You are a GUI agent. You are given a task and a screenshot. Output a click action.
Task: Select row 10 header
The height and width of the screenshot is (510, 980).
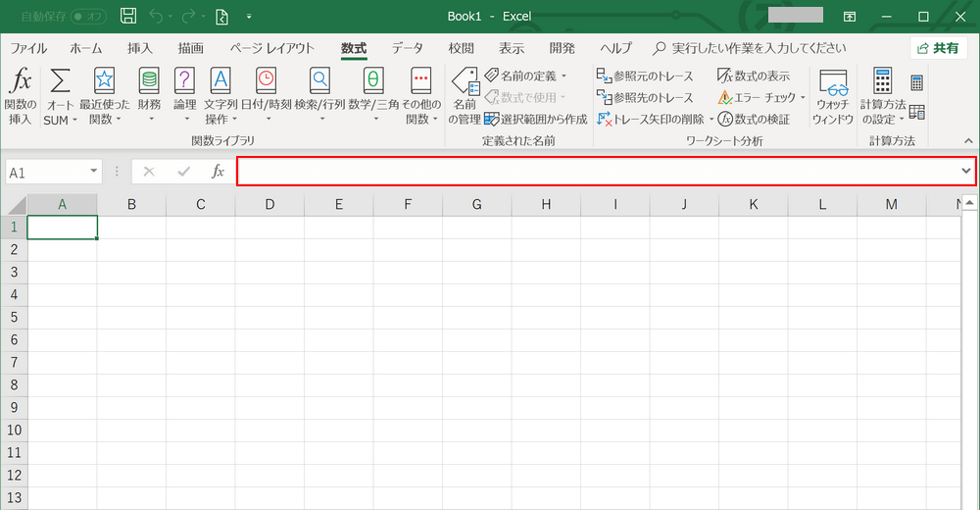click(14, 430)
